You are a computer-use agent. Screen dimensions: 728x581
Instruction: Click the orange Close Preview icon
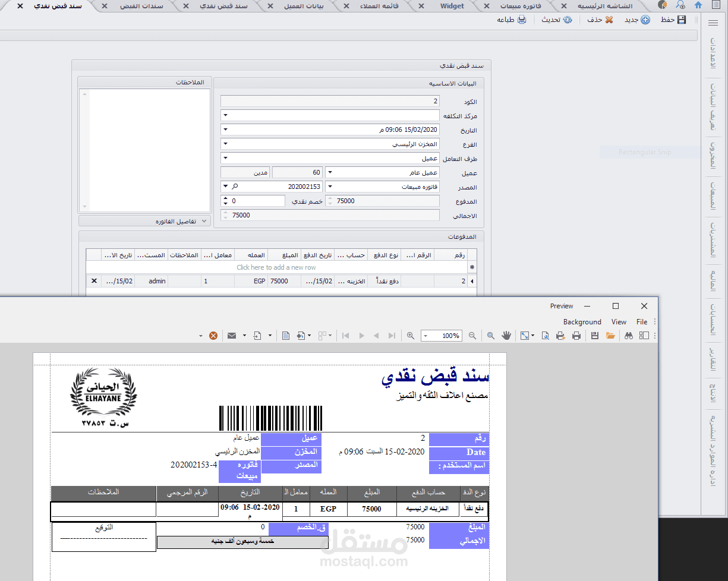[x=213, y=336]
